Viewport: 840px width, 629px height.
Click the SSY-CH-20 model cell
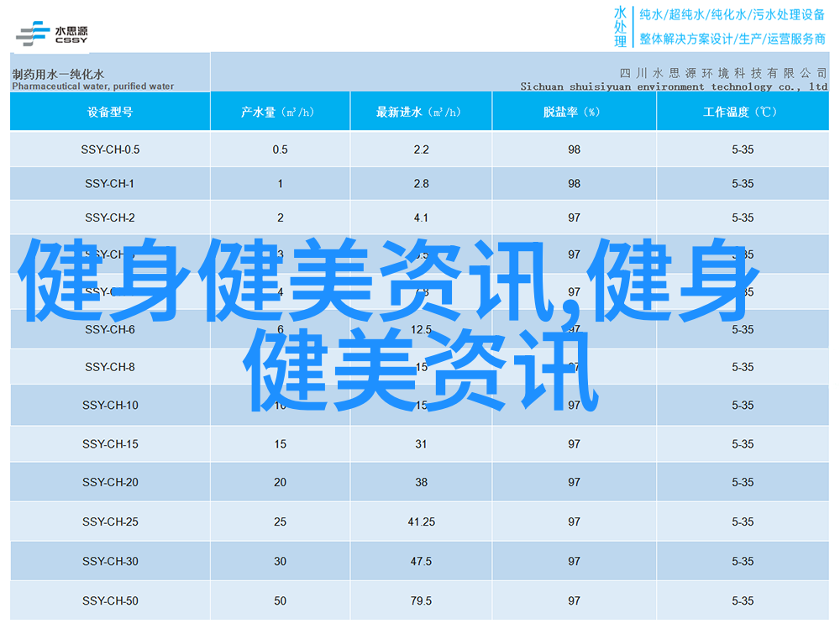click(x=110, y=482)
